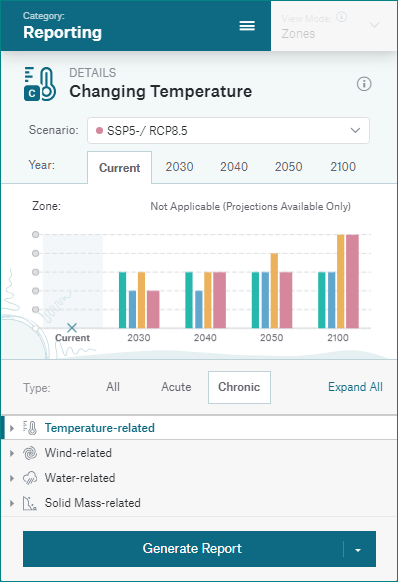Click the View Mode info icon
The image size is (398, 582).
pos(341,17)
